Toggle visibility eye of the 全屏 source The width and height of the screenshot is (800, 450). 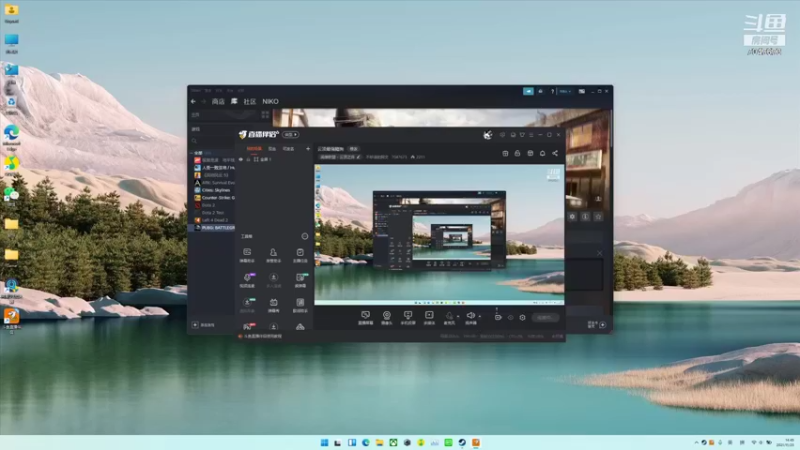(x=241, y=159)
